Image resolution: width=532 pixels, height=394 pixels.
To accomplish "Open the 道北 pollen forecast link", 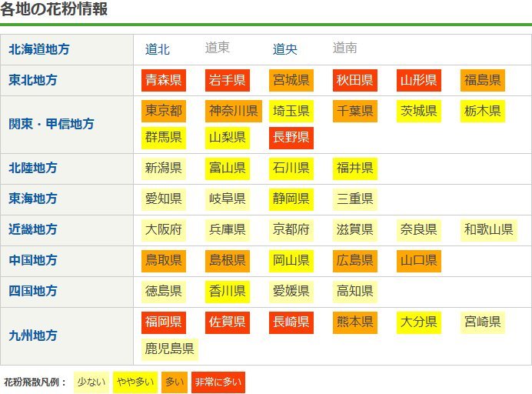I will coord(158,49).
